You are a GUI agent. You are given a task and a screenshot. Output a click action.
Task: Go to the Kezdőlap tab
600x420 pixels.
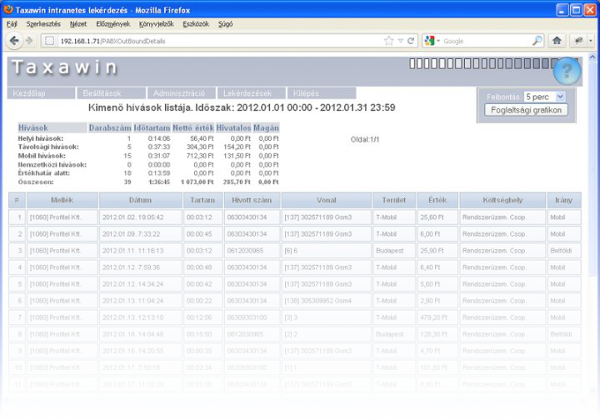click(41, 93)
